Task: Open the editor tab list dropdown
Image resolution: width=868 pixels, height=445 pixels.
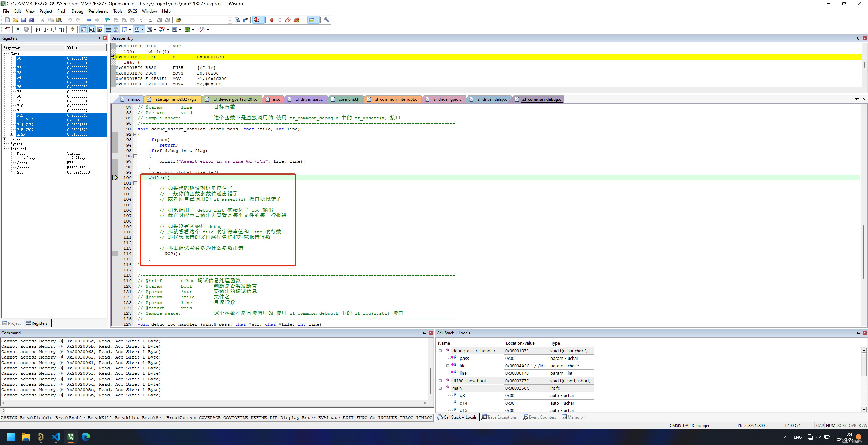Action: [856, 99]
